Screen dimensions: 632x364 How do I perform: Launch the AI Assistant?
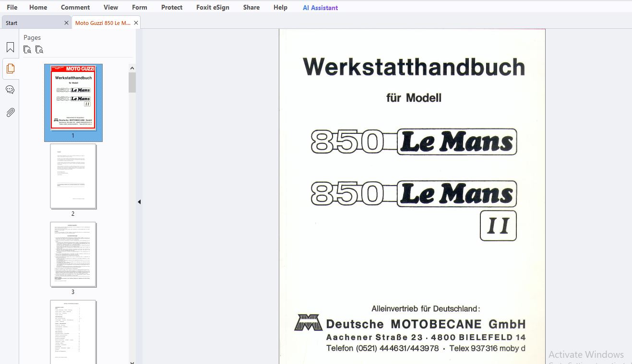point(320,8)
